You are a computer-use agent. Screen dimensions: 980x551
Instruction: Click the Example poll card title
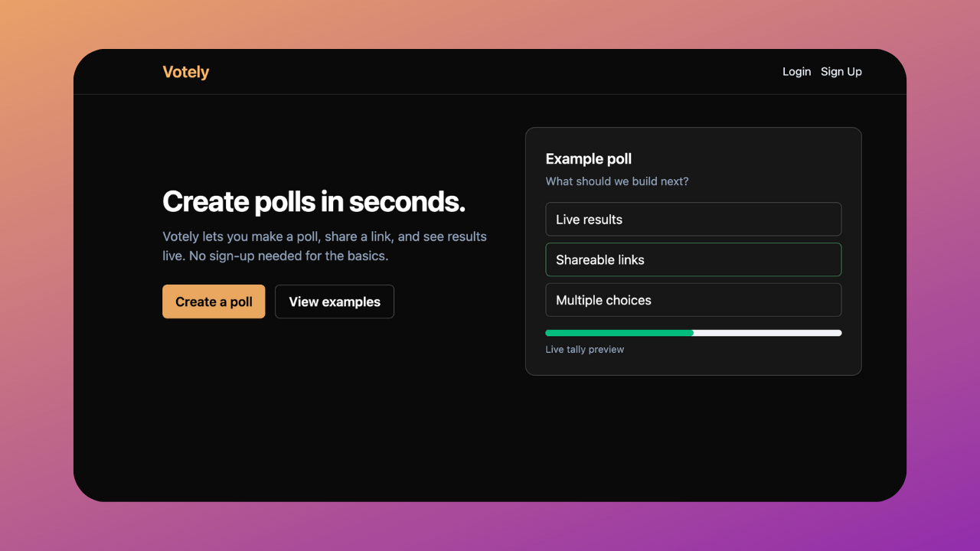588,159
